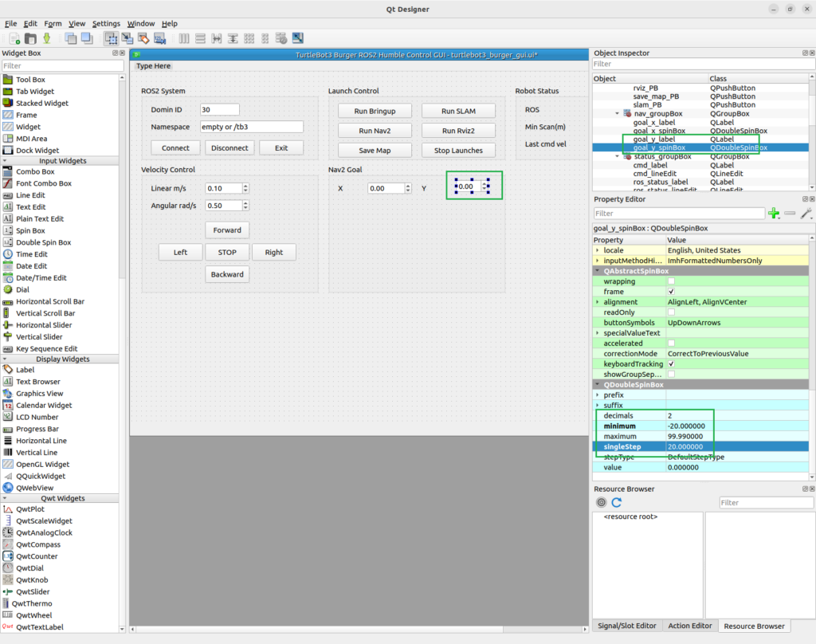Switch to Edit Widgets mode

tap(111, 38)
